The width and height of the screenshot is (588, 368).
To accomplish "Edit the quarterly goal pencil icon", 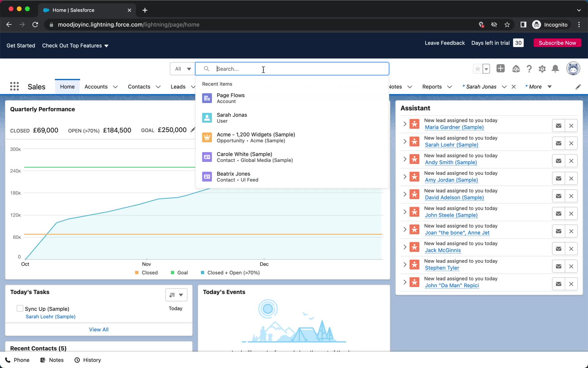I will [x=193, y=130].
